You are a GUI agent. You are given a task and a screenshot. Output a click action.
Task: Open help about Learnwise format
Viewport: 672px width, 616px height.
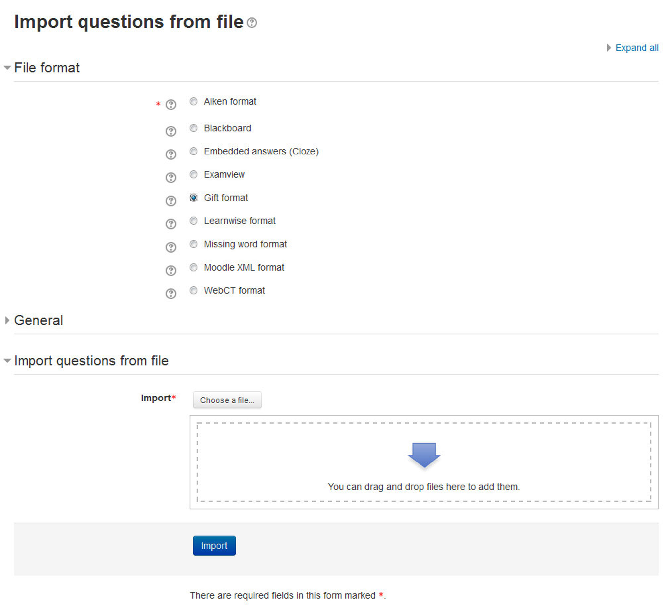tap(171, 224)
